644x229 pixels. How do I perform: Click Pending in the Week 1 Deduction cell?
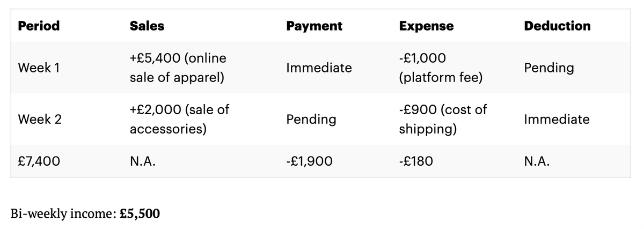pyautogui.click(x=548, y=68)
